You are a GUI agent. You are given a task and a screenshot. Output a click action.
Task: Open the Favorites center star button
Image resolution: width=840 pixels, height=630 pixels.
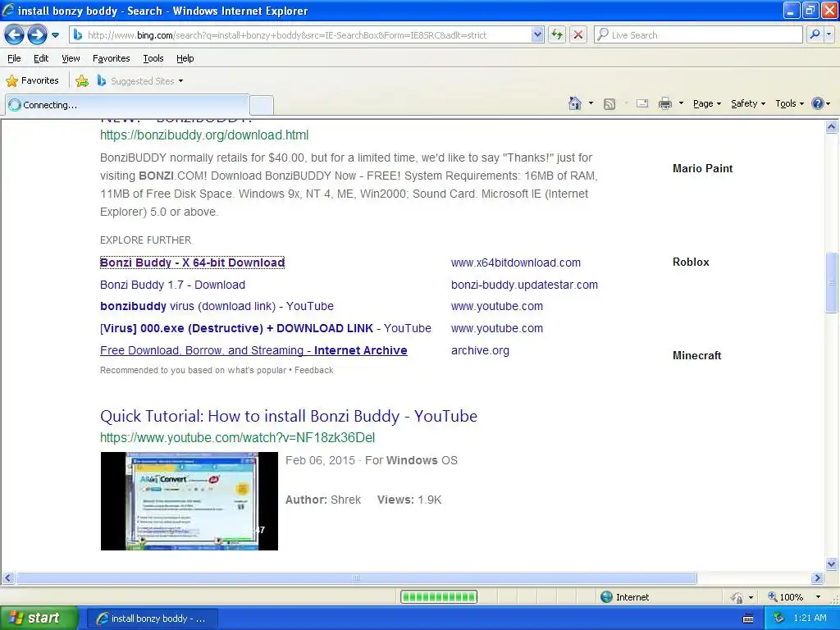[x=32, y=81]
